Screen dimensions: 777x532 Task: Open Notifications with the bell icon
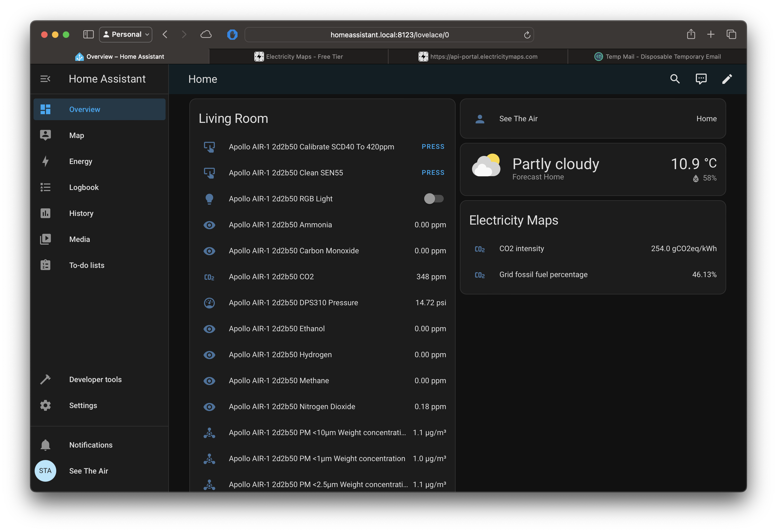point(45,445)
